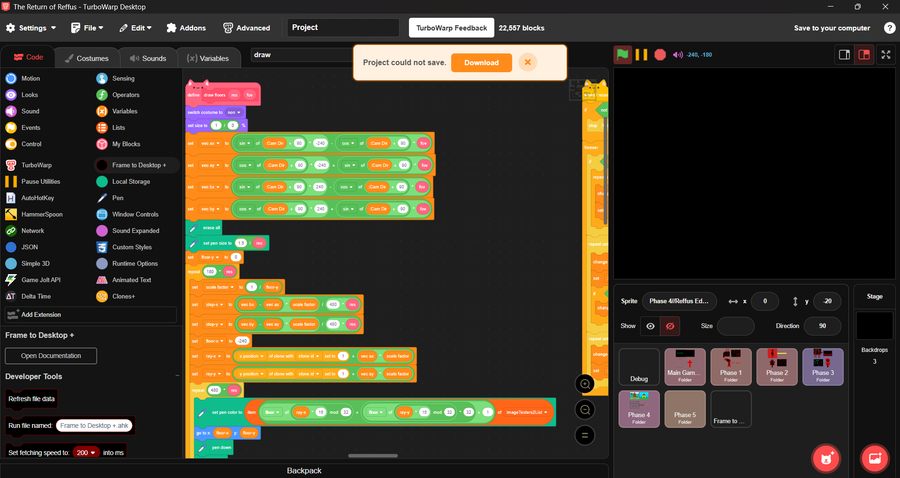Reset the workspace zoom level

tap(585, 436)
